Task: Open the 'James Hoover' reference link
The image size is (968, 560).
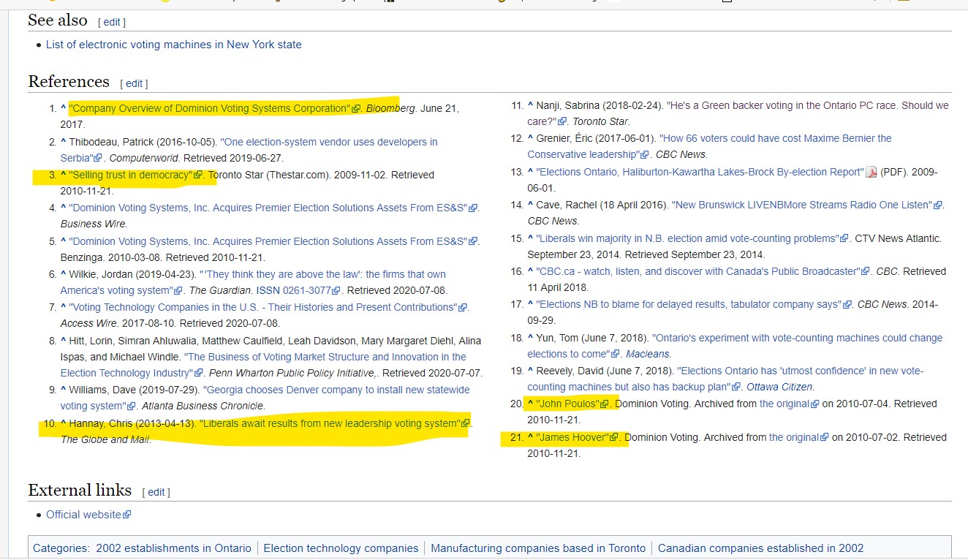Action: pos(572,437)
